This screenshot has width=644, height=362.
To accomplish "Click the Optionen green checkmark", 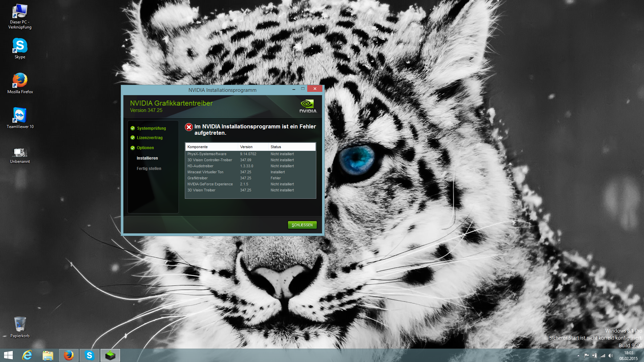I will point(132,148).
